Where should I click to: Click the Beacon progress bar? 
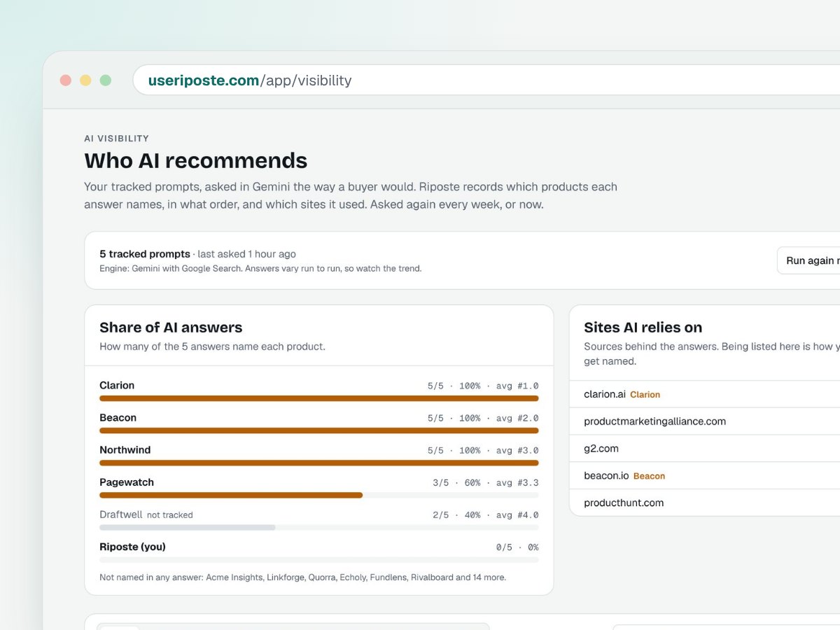point(319,430)
